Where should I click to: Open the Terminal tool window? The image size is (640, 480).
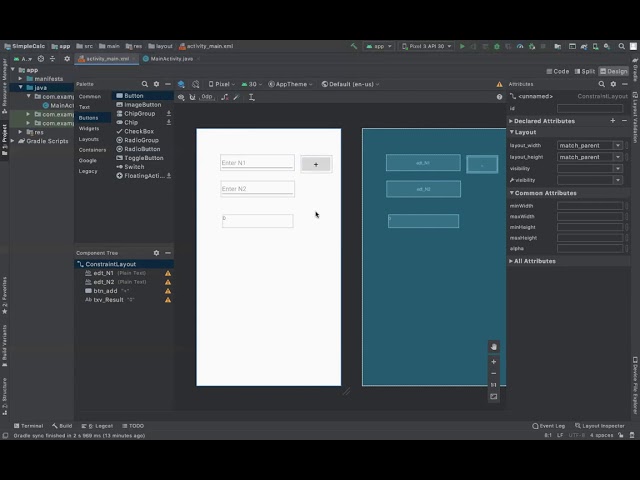click(x=29, y=426)
